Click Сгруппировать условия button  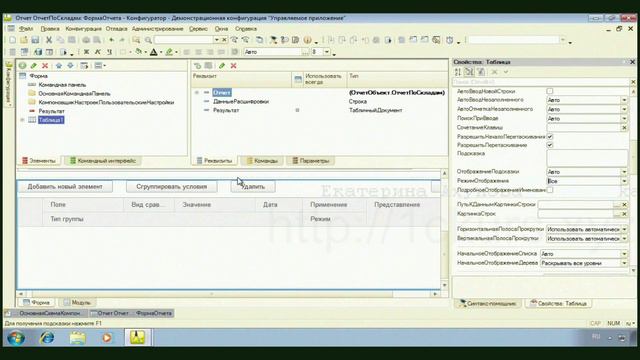coord(171,187)
